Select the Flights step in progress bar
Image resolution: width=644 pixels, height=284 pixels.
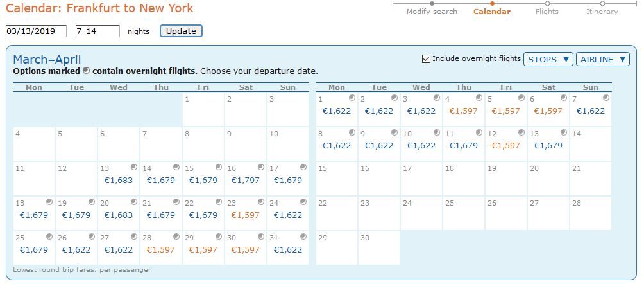coord(547,12)
